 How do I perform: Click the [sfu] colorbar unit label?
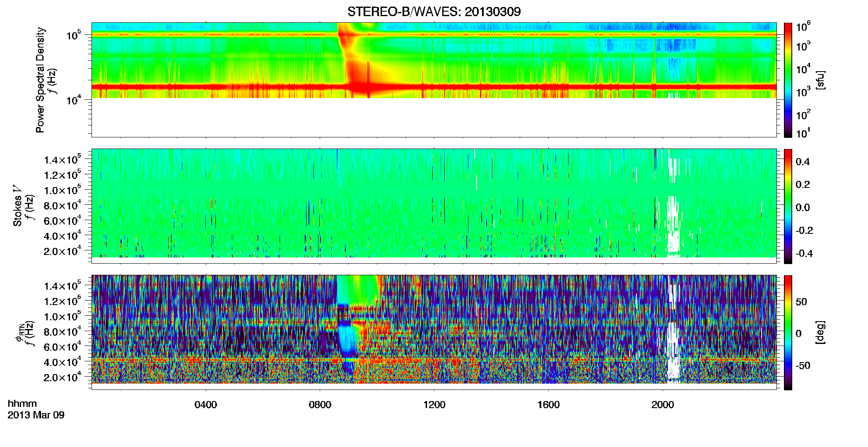[821, 80]
